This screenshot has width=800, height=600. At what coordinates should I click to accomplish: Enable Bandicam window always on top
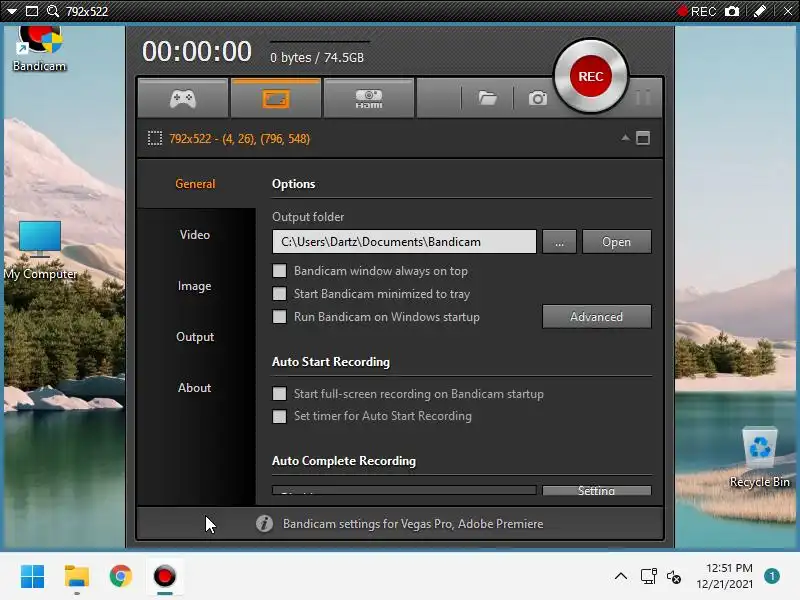coord(280,271)
